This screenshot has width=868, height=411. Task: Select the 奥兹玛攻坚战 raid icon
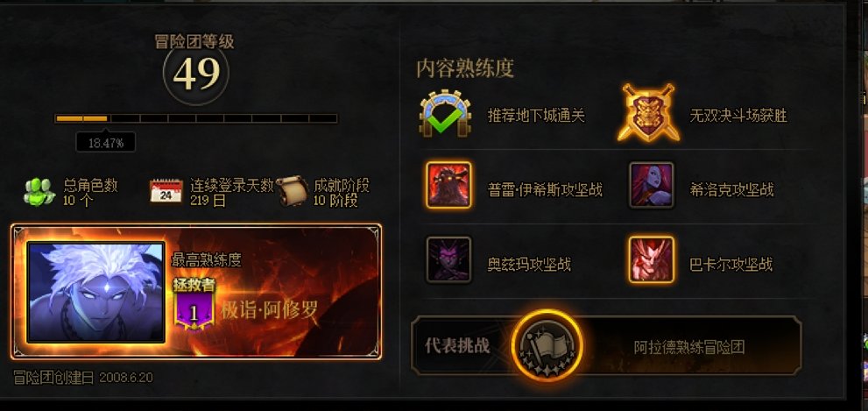(449, 259)
